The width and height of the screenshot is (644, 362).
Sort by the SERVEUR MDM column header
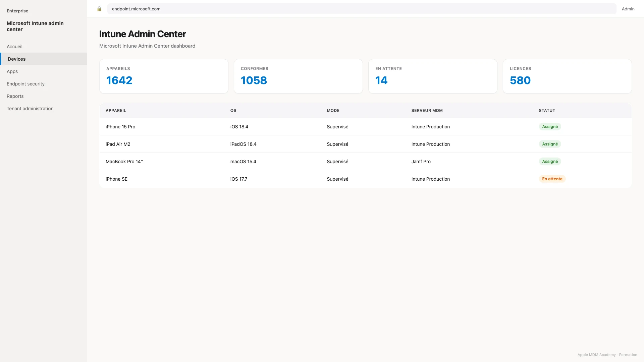(x=427, y=111)
